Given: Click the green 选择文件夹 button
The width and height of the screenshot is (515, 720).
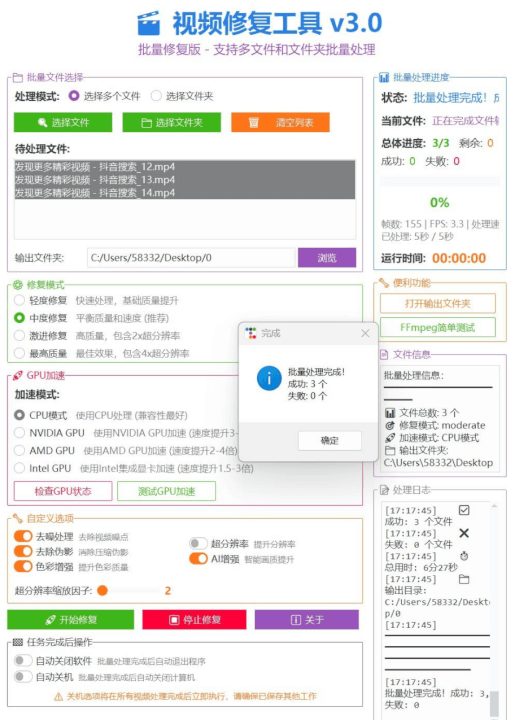Looking at the screenshot, I should coord(172,123).
